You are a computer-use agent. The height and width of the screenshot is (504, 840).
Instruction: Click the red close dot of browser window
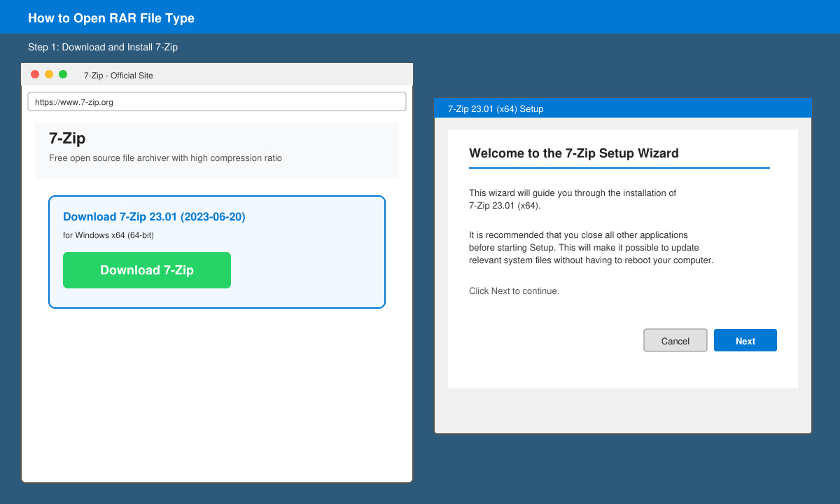point(35,74)
